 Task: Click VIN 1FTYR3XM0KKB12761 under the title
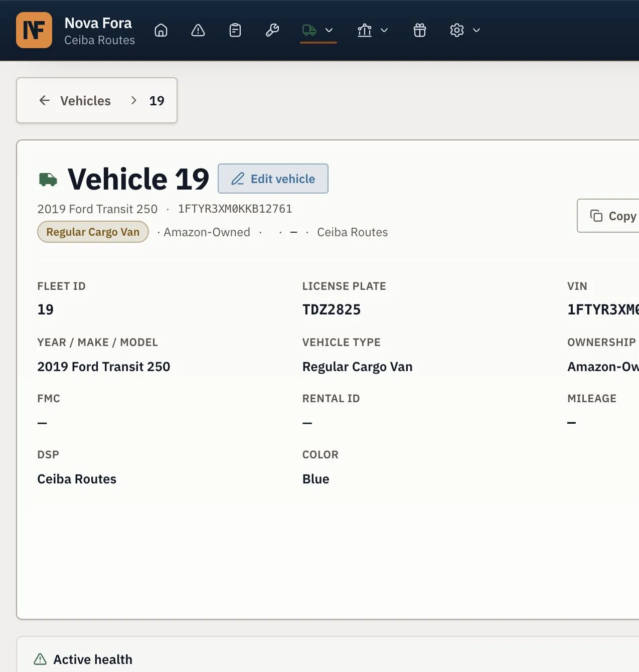point(235,209)
